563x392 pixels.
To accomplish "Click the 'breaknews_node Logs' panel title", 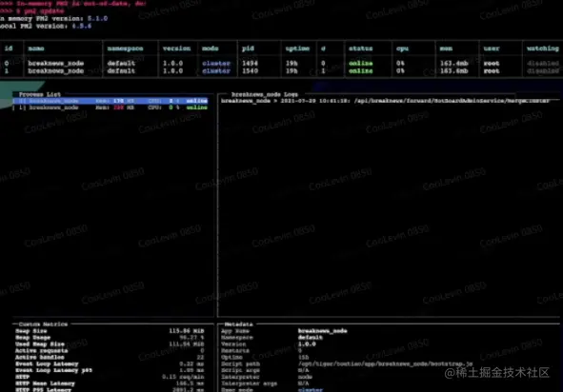I will (265, 94).
